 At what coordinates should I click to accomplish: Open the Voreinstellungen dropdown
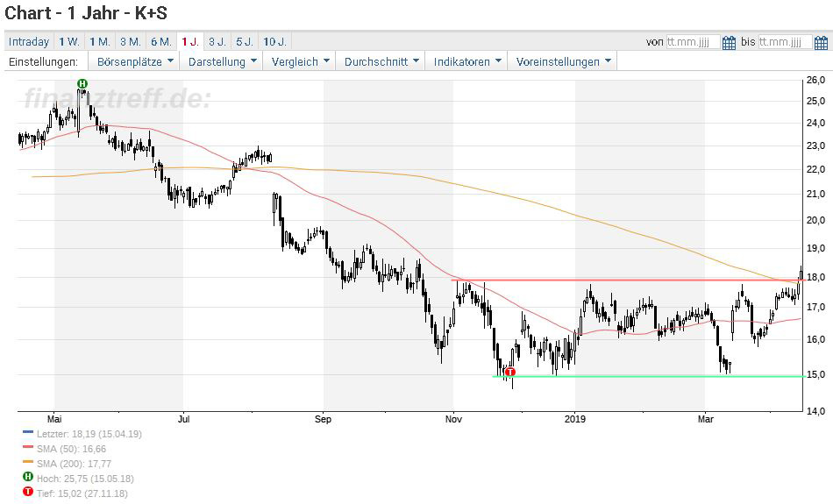tap(563, 61)
